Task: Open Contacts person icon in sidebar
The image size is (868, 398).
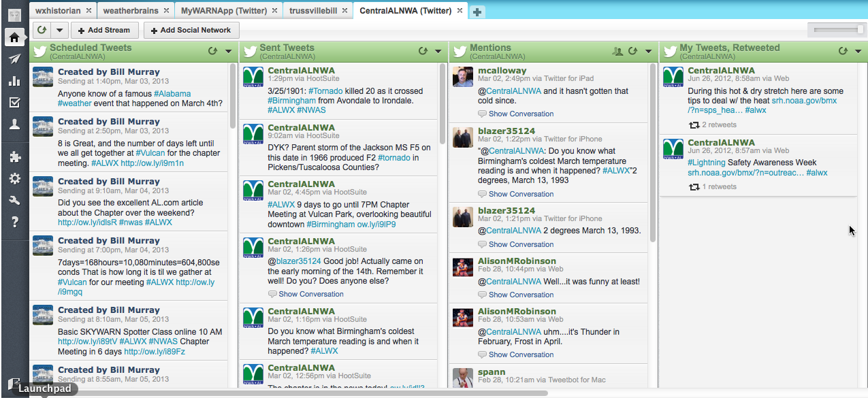Action: [14, 125]
